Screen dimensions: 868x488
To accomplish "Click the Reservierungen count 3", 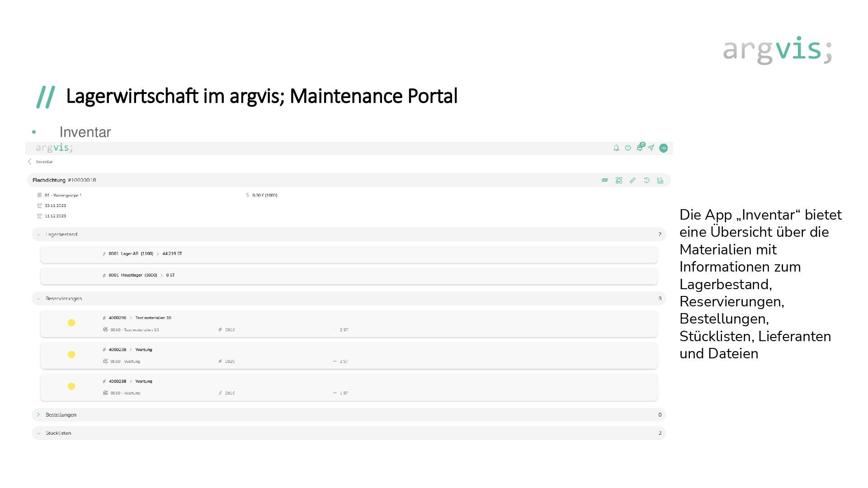I will point(660,299).
